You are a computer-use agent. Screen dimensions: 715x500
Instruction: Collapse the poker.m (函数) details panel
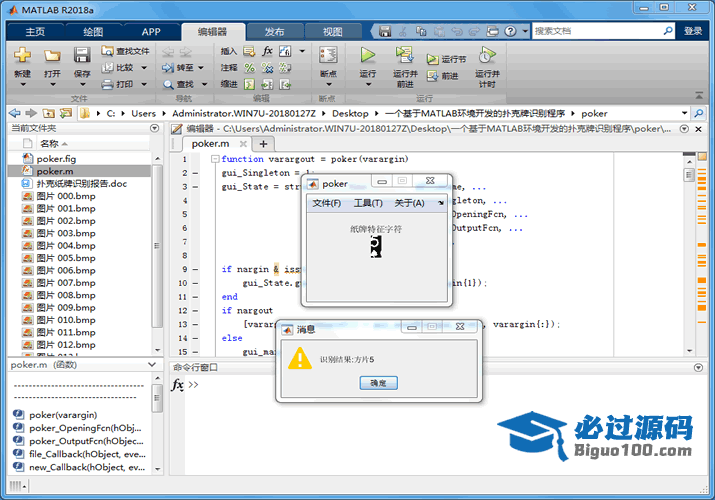[x=152, y=365]
